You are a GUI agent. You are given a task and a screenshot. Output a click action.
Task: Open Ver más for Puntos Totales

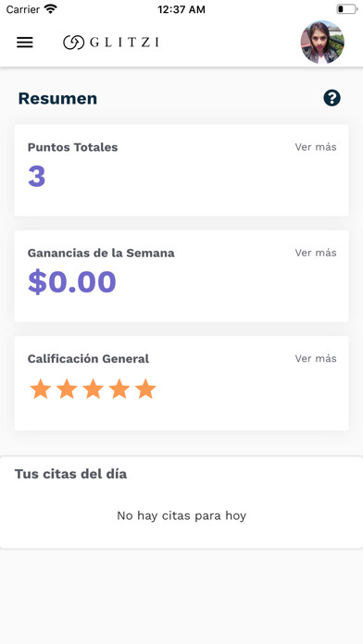(x=316, y=147)
